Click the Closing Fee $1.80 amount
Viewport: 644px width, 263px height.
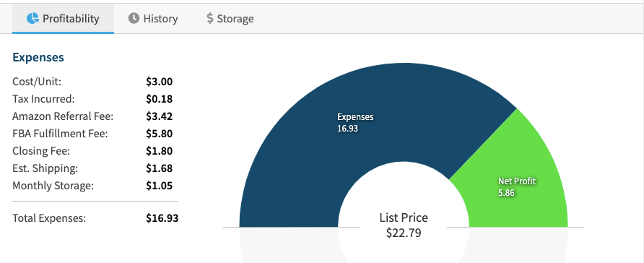[x=160, y=151]
